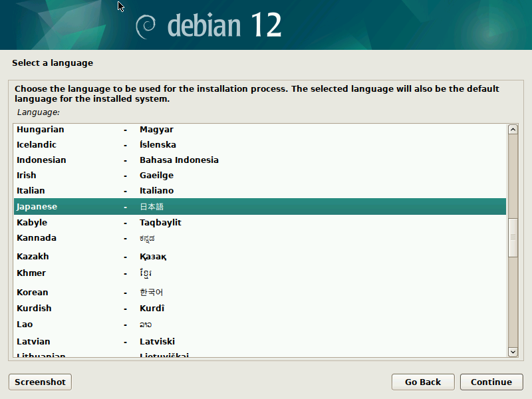Select Italian - Italiano language

(260, 191)
